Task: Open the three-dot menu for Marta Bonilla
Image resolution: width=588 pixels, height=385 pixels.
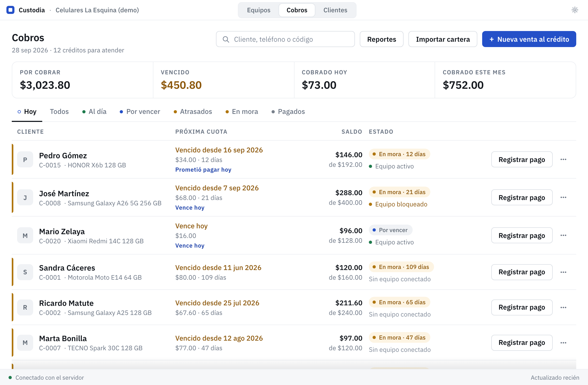Action: click(x=563, y=343)
